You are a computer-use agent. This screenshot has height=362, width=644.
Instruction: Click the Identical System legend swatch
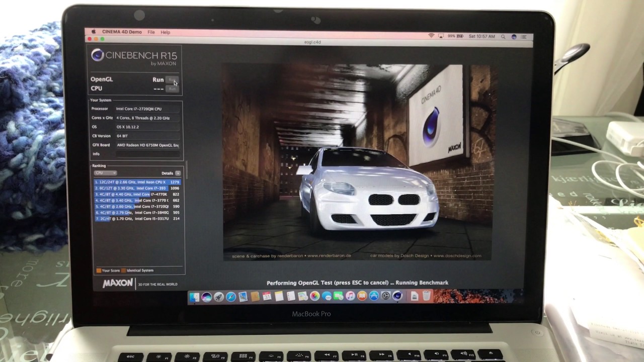pyautogui.click(x=123, y=270)
